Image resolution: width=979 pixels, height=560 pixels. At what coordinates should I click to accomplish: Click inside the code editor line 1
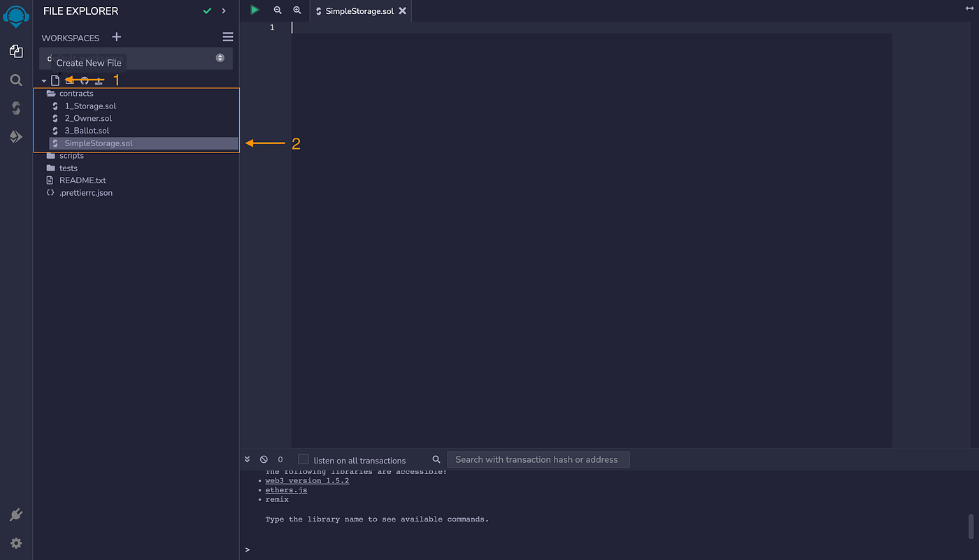click(592, 27)
